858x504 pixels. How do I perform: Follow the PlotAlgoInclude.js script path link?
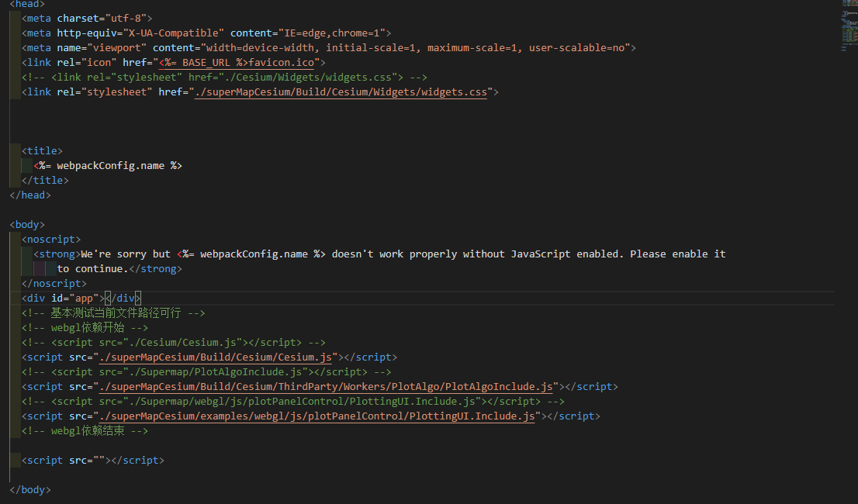click(326, 387)
